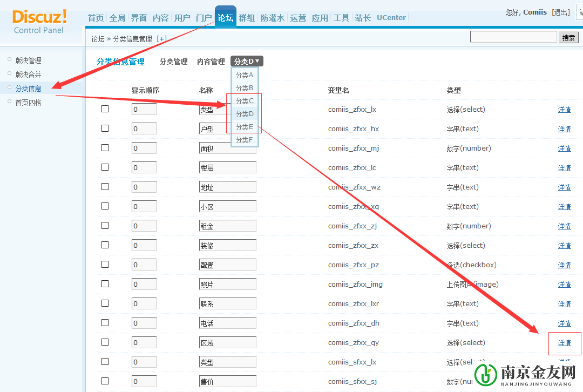Select 分类F in the dropdown list

point(244,139)
